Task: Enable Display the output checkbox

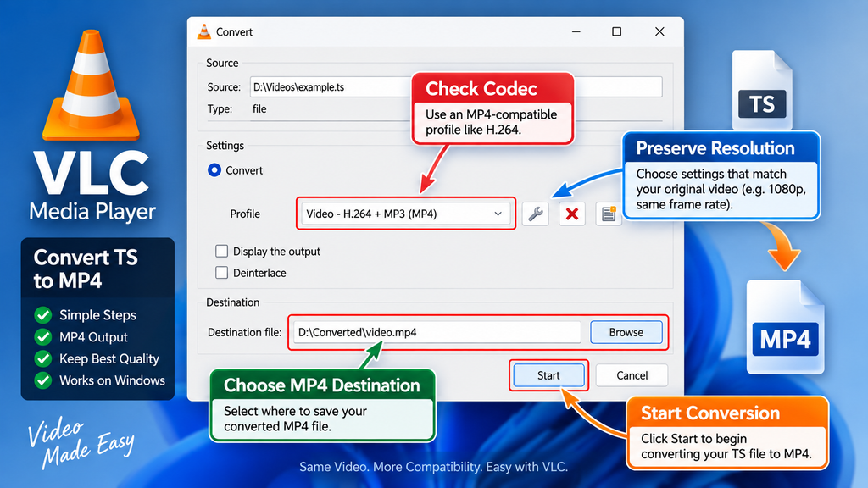Action: [221, 251]
